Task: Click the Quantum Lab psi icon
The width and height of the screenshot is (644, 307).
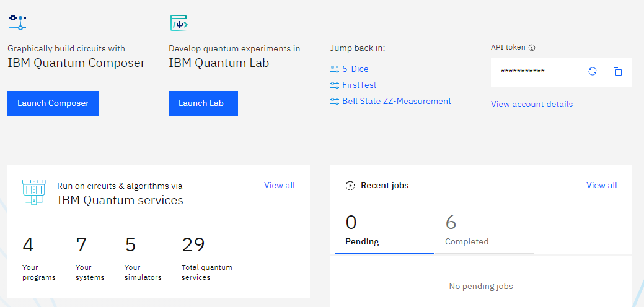Action: tap(179, 23)
